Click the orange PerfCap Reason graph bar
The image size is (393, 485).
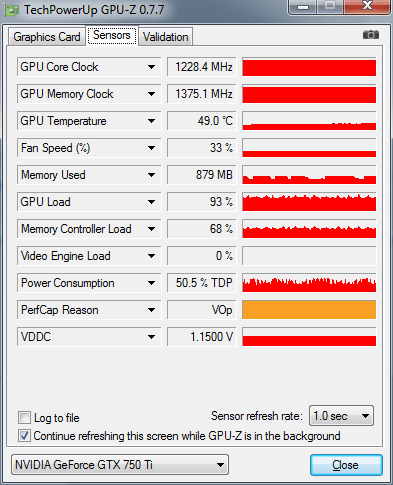[x=309, y=310]
